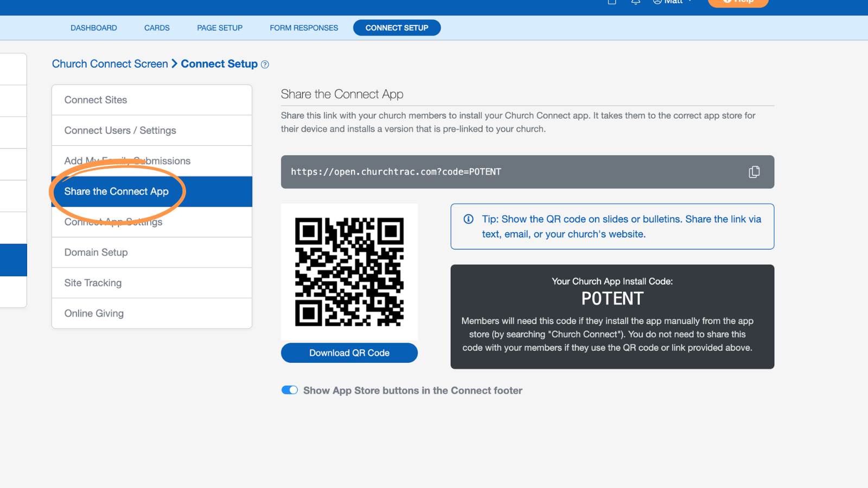Click the info icon in the tip box
868x488 pixels.
coord(468,219)
